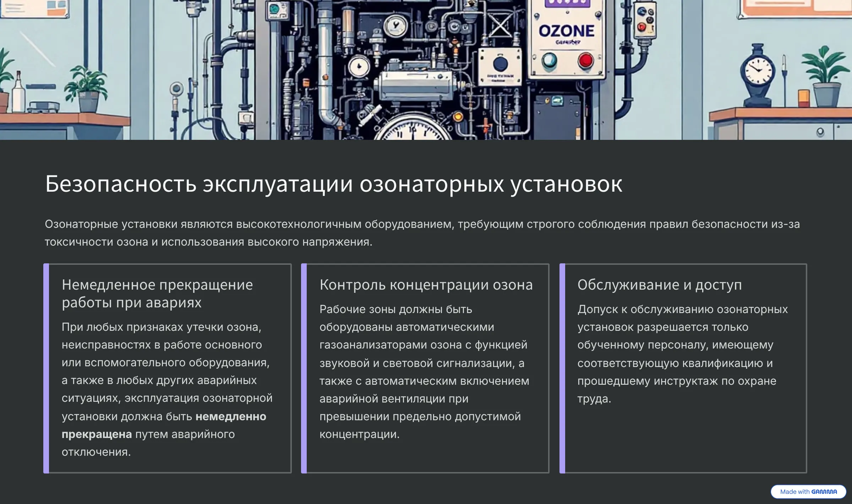Click the OZONE label in the header image
Viewport: 852px width, 504px height.
pyautogui.click(x=567, y=31)
